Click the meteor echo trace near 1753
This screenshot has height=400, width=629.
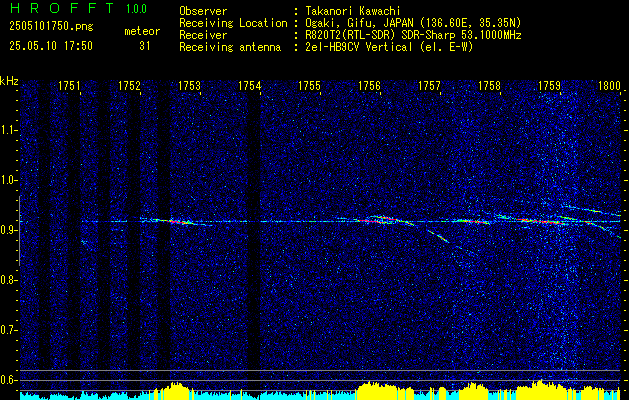(177, 221)
